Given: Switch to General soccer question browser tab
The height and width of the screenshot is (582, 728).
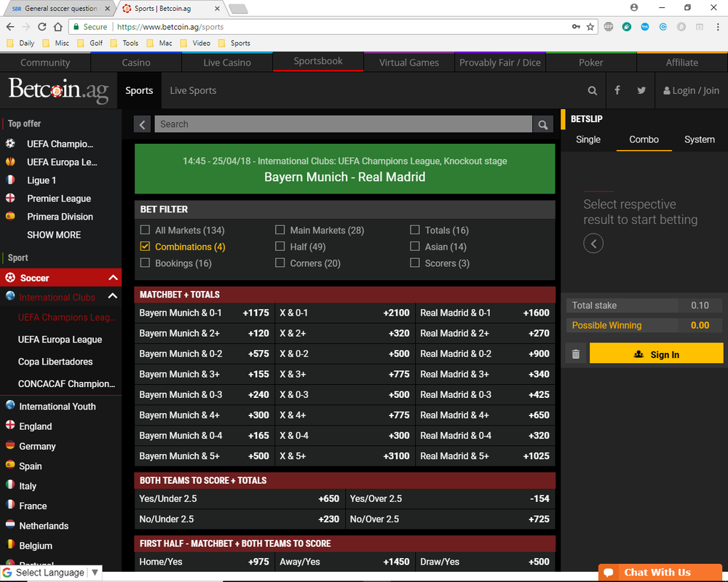Looking at the screenshot, I should click(60, 8).
